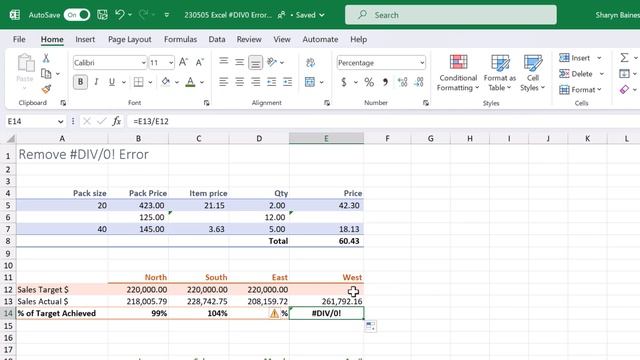Click Delete cells button
This screenshot has width=640, height=360.
pyautogui.click(x=576, y=74)
